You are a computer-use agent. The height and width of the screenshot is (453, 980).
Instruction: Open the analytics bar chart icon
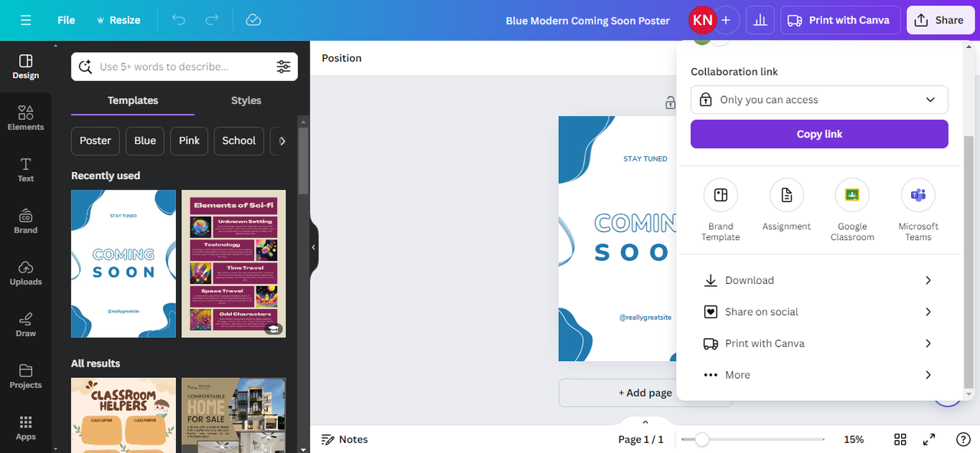pos(760,20)
